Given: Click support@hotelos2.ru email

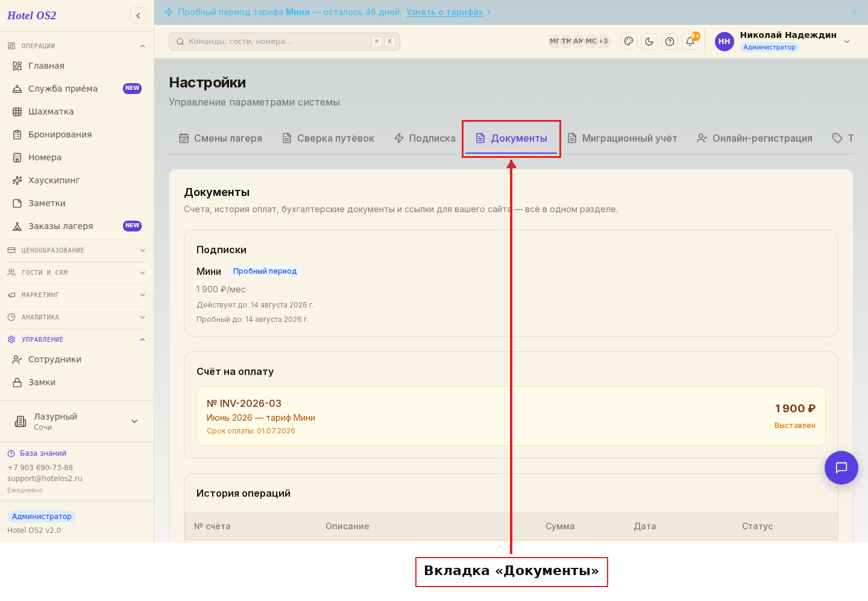Looking at the screenshot, I should (45, 479).
